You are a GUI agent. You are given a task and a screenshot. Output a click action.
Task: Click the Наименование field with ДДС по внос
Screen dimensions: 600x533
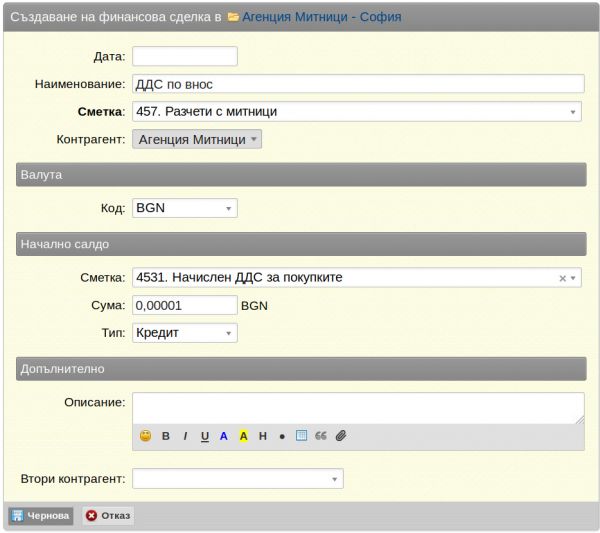[x=358, y=84]
